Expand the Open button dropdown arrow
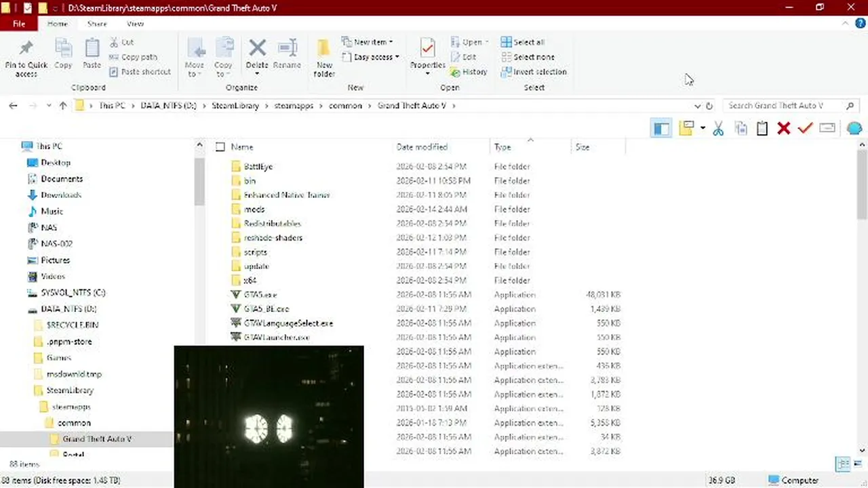868x488 pixels. 487,42
